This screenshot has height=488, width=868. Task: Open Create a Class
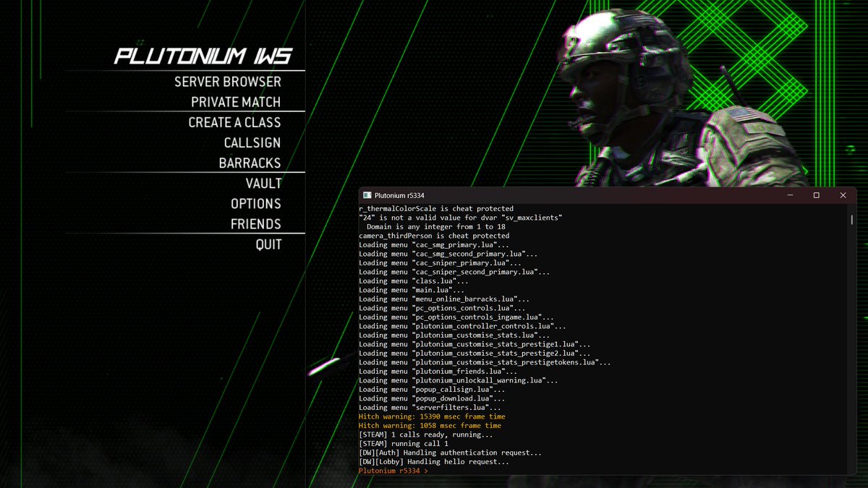(234, 122)
